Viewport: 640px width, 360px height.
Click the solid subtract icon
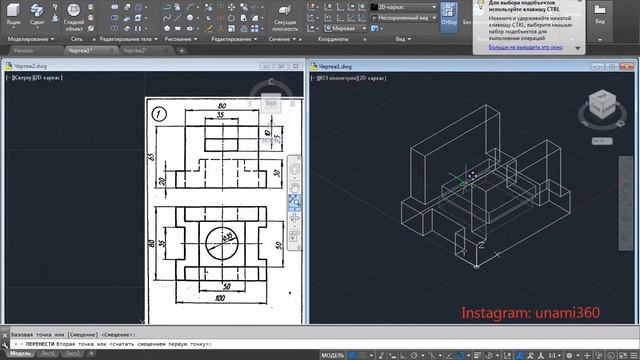click(x=115, y=18)
